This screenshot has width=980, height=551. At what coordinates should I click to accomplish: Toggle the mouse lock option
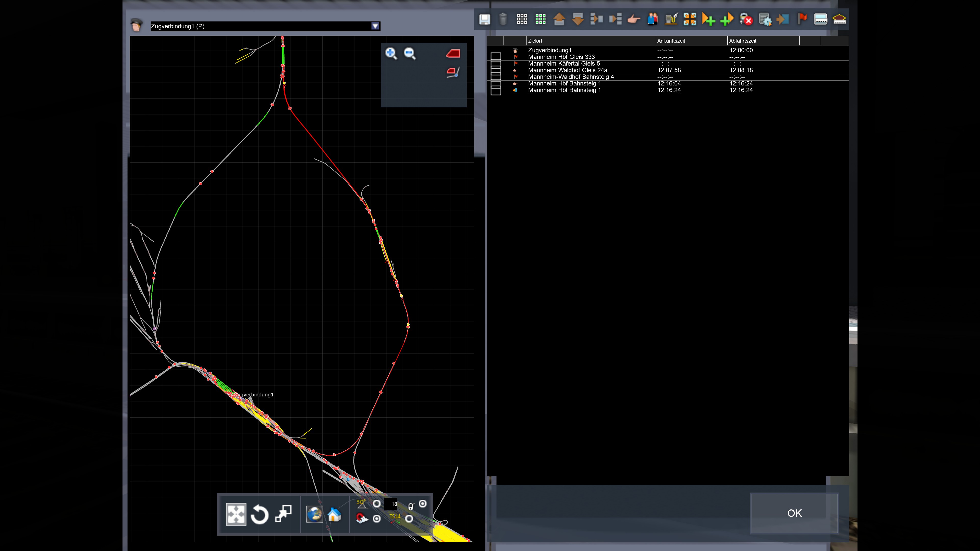tap(423, 504)
